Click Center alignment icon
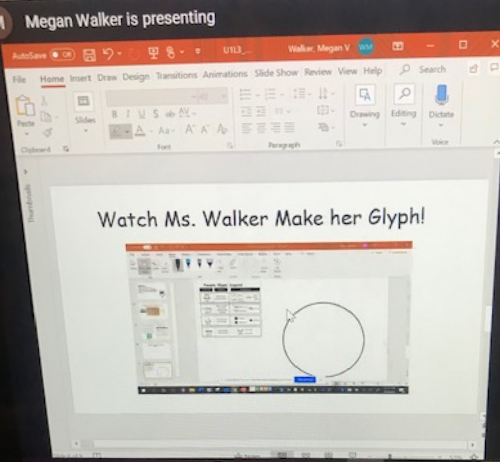The height and width of the screenshot is (462, 500). 261,128
